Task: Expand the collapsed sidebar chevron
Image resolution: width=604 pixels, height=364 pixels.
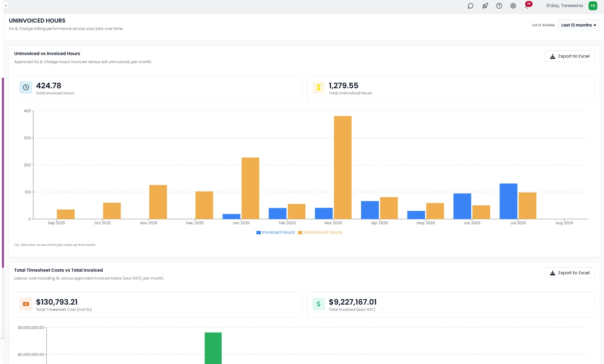Action: (x=5, y=6)
